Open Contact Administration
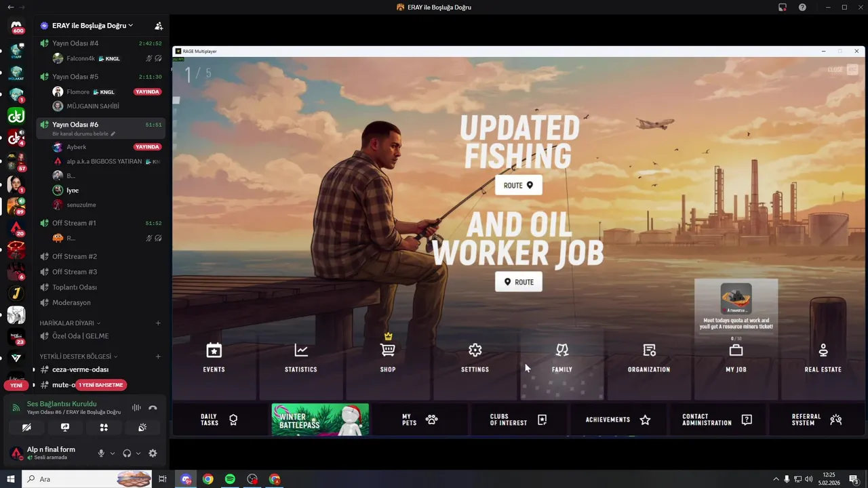 coord(717,420)
